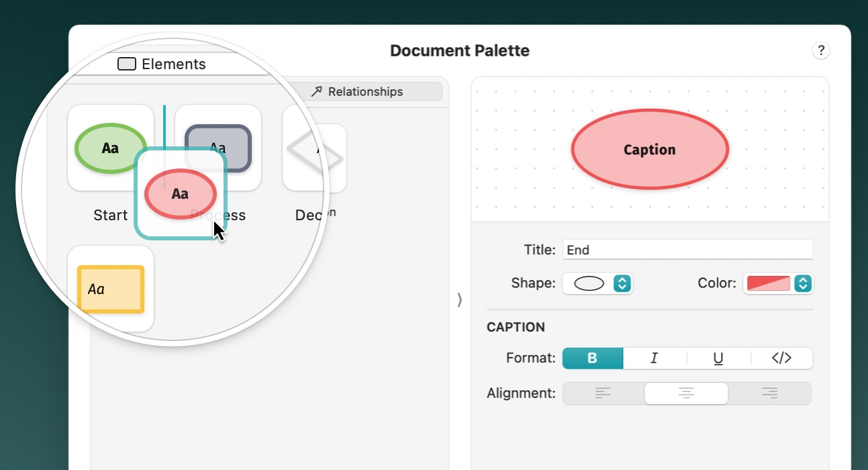Select the yellow rectangle element thumbnail
Screen dimensions: 868x470
(111, 289)
